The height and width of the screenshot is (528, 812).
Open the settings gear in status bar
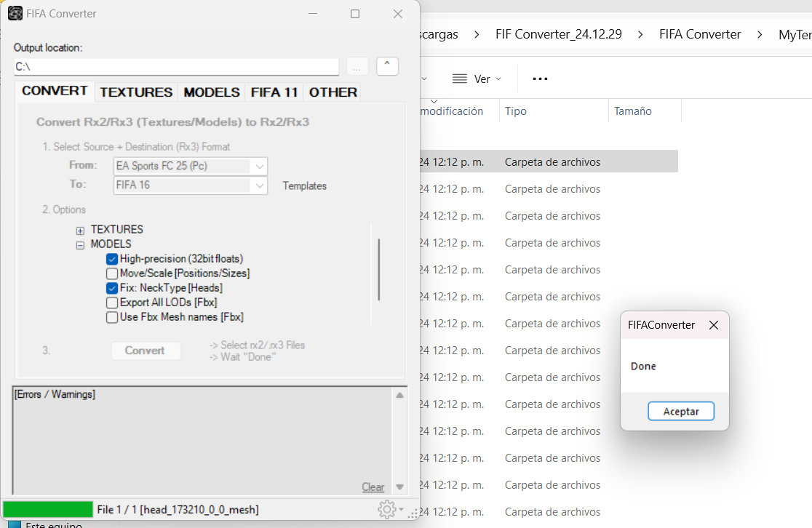[x=387, y=509]
